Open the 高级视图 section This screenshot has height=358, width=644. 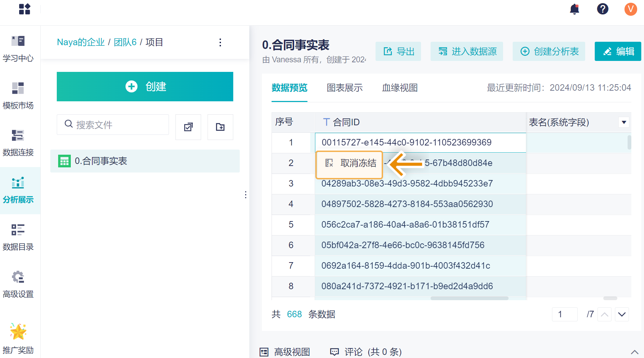[285, 352]
